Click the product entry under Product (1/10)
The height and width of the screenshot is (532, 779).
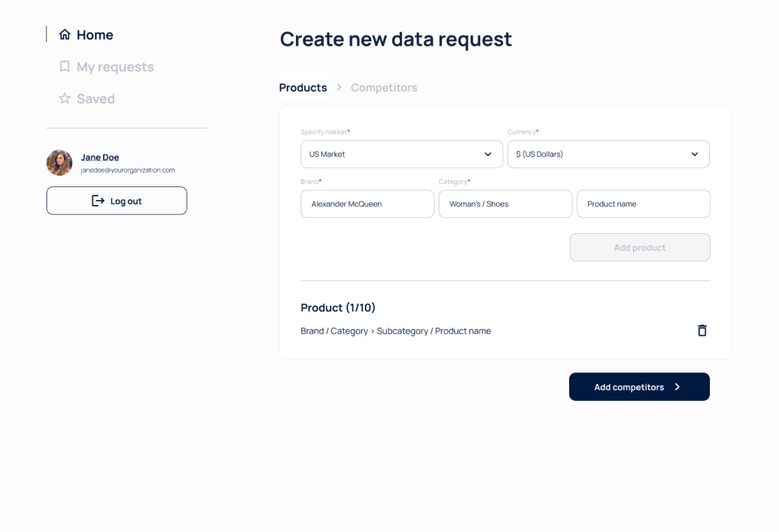click(x=395, y=331)
